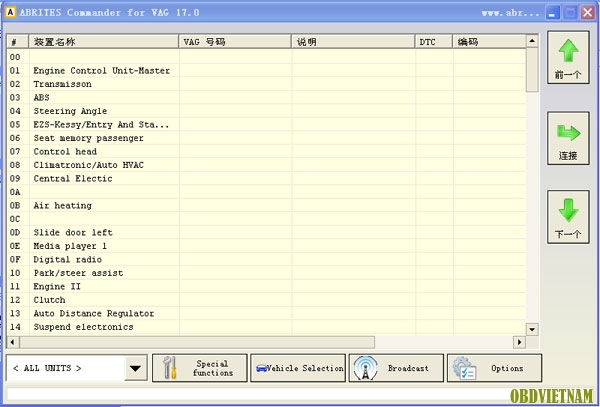This screenshot has height=407, width=600.
Task: Select the Engine Control Unit-Master row
Action: (266, 70)
